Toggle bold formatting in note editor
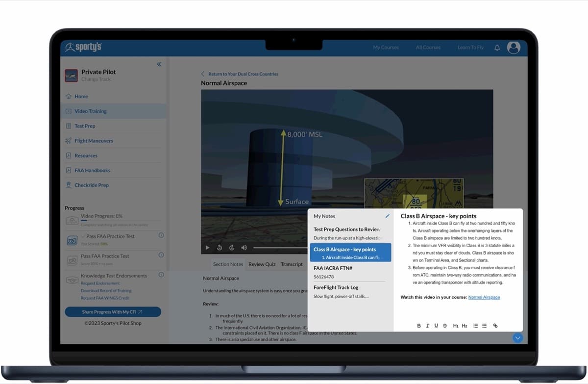Screen dimensions: 588x384 pyautogui.click(x=419, y=326)
